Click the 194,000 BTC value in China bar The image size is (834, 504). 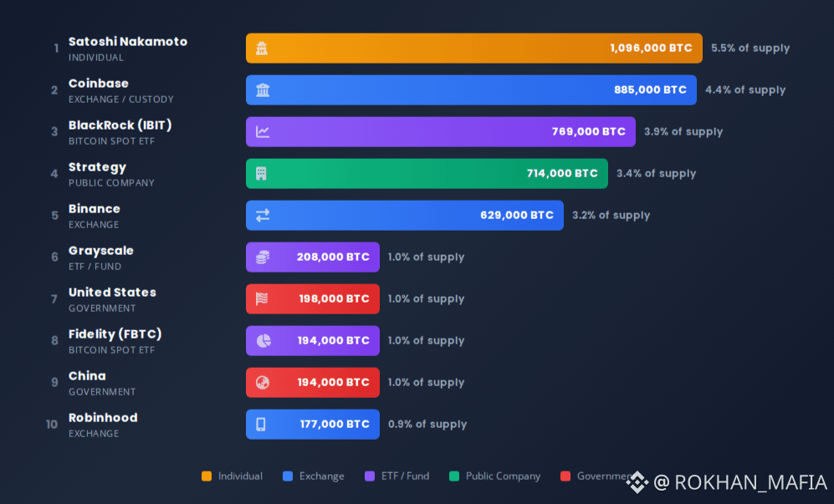pyautogui.click(x=334, y=382)
